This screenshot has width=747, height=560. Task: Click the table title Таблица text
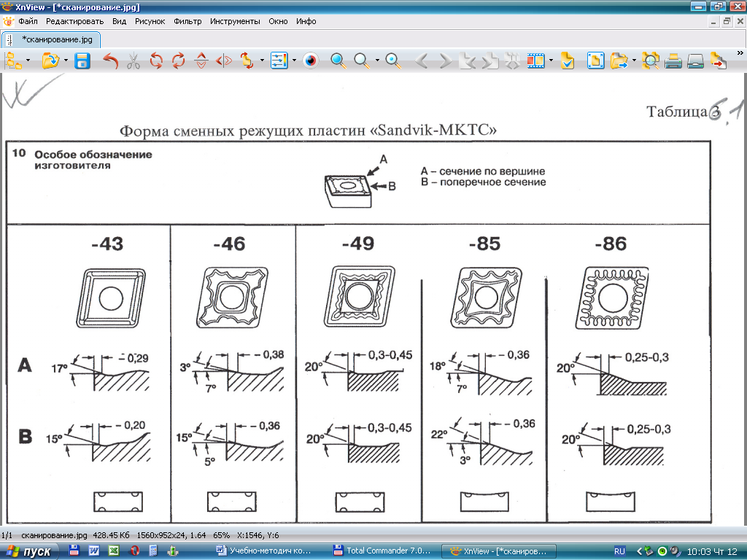tap(676, 112)
